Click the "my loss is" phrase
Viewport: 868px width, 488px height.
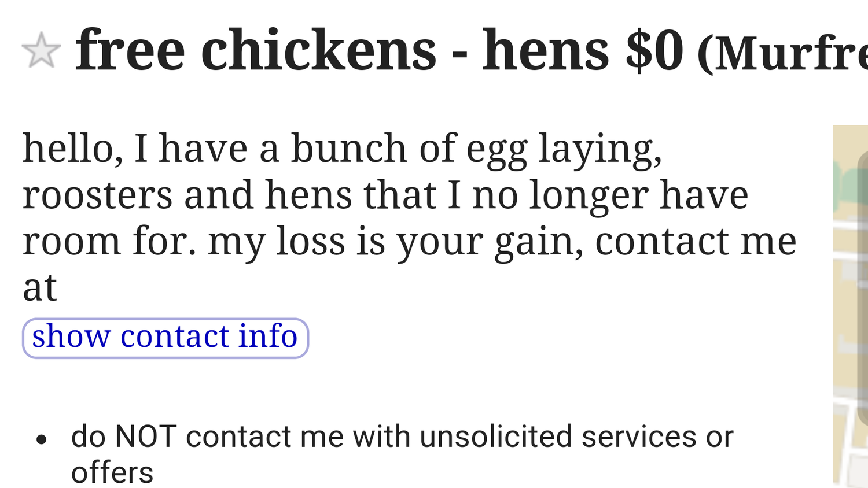[x=296, y=242]
